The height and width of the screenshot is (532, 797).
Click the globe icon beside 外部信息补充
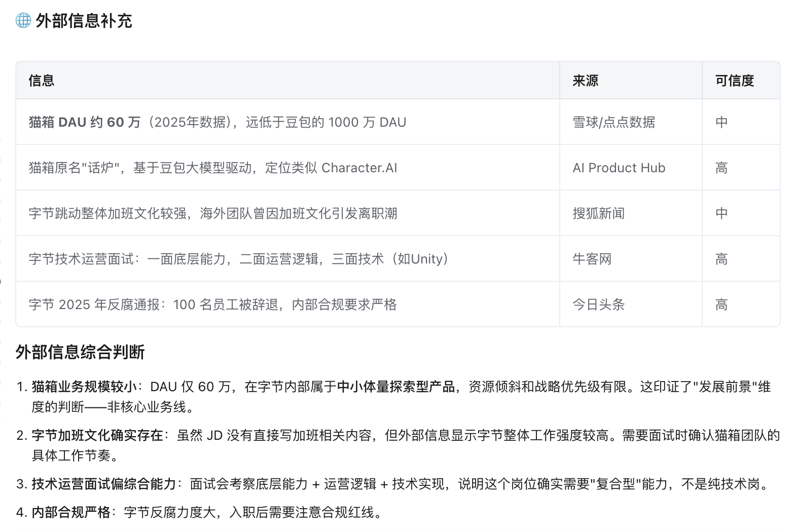(23, 21)
